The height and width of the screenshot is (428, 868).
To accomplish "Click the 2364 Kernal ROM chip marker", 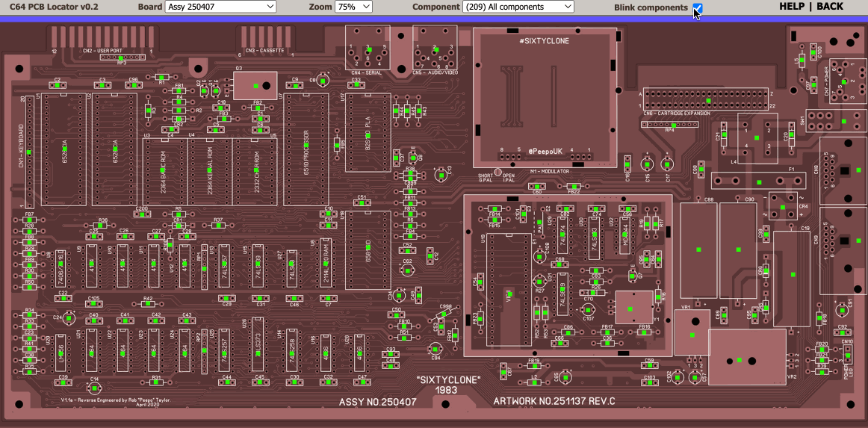I will [x=210, y=172].
